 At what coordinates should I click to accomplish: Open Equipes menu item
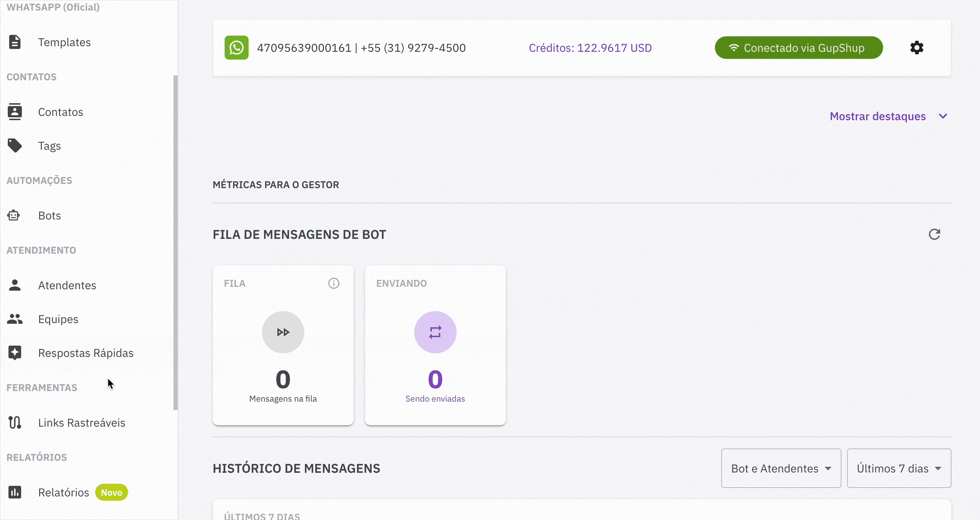click(x=58, y=319)
